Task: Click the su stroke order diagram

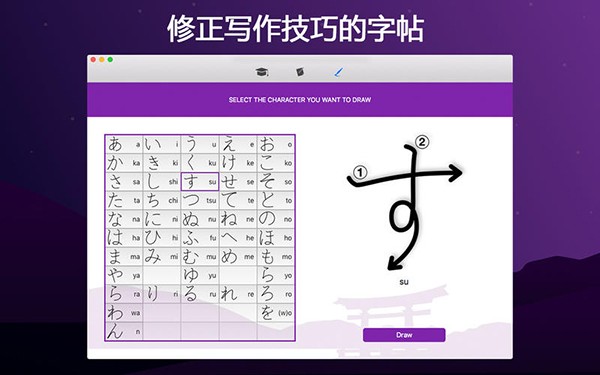Action: point(404,203)
